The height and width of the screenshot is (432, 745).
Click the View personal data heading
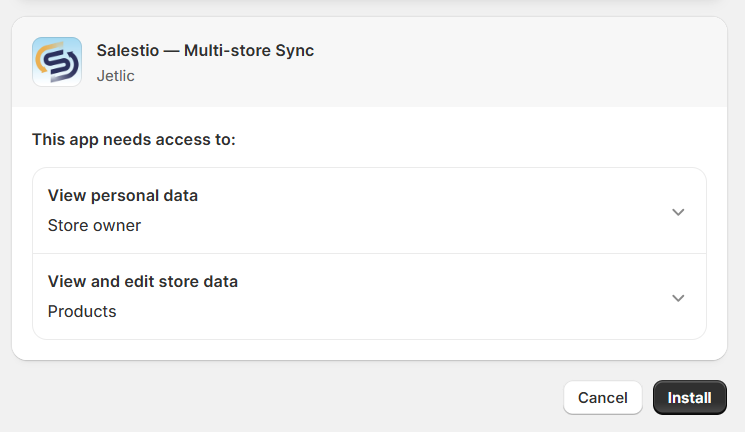click(x=123, y=195)
